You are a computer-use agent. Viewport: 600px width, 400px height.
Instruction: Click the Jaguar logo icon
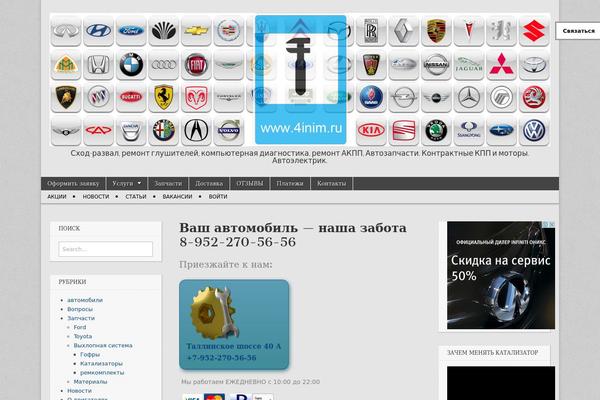pos(468,64)
